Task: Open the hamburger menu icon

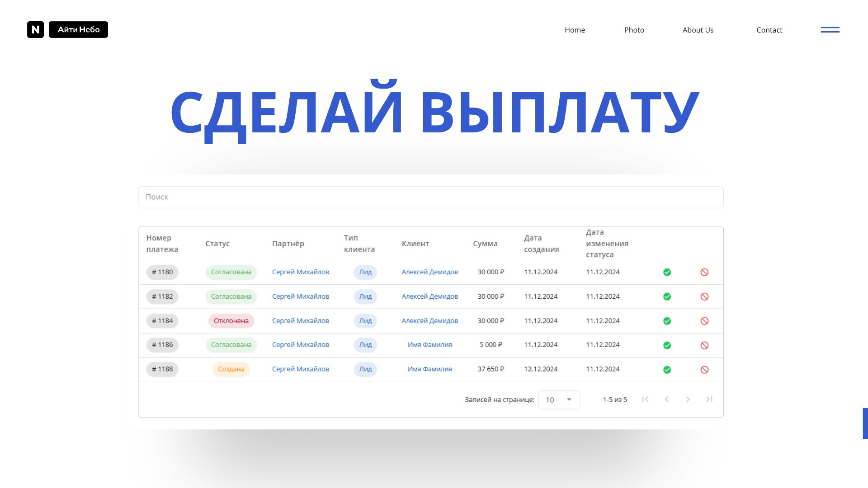Action: [830, 30]
